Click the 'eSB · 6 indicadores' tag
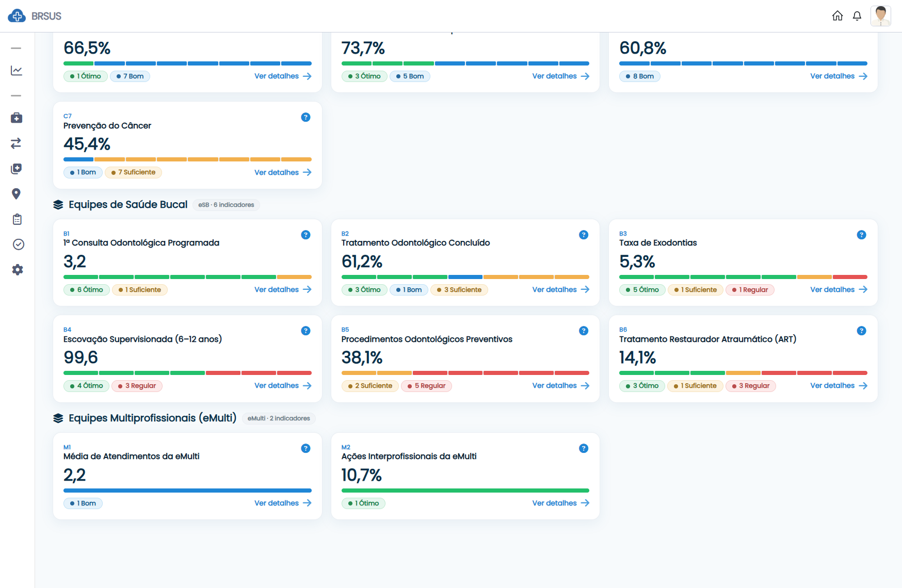 tap(226, 205)
